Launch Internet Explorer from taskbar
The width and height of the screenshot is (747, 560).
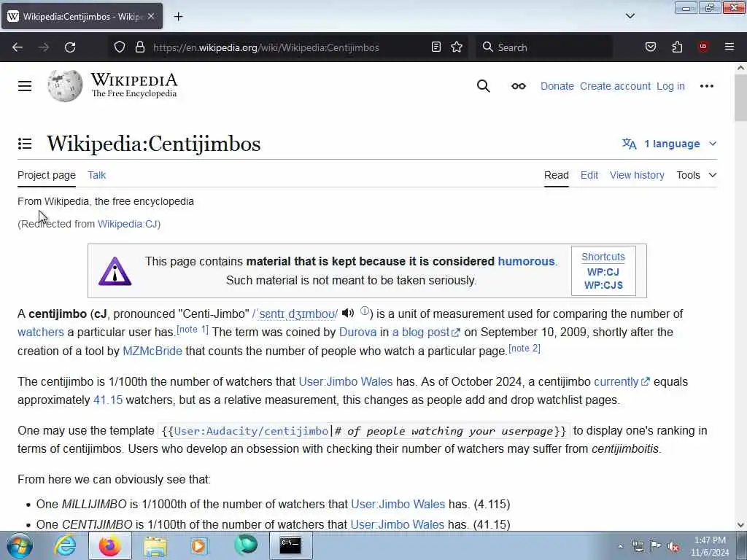pos(65,545)
